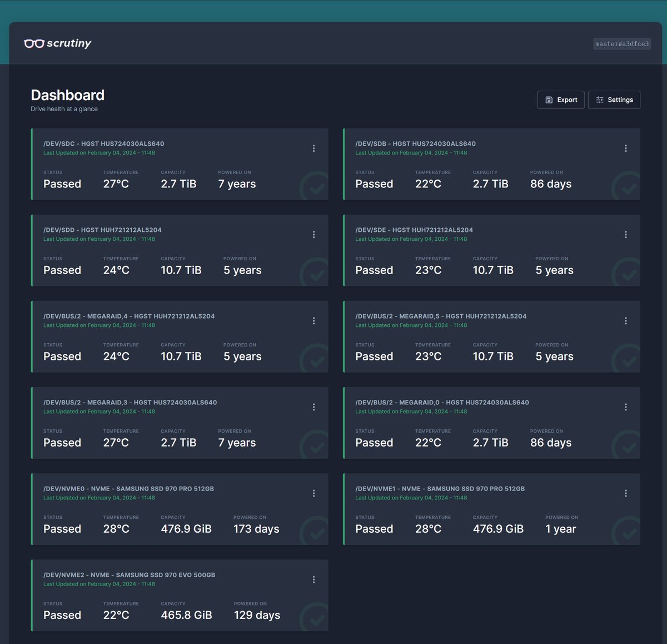Click the Export button's save disk icon
The image size is (667, 644).
click(549, 100)
